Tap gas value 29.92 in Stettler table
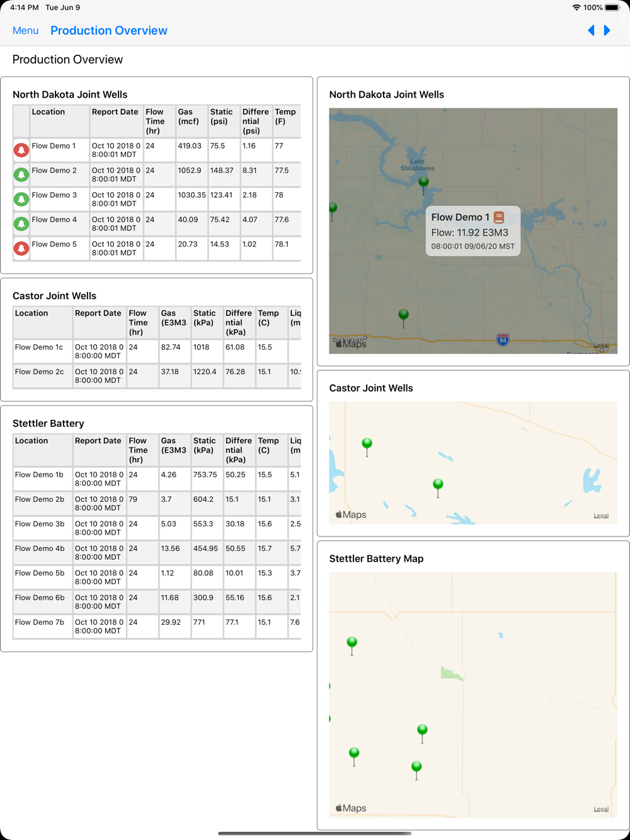 [x=171, y=622]
